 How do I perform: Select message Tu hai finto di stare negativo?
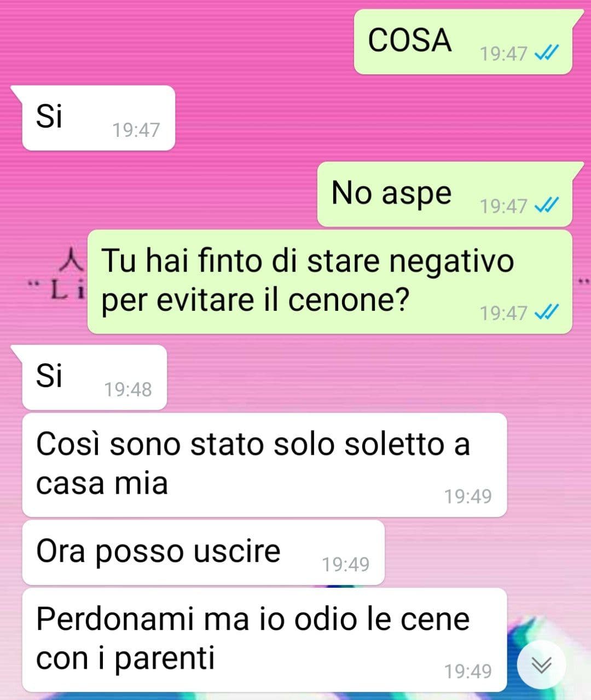coord(330,282)
